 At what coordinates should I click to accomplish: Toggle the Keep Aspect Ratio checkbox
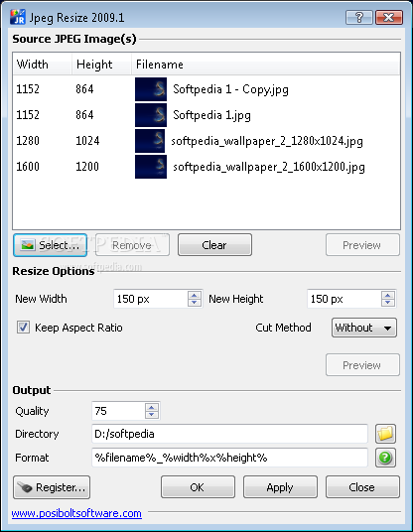coord(23,328)
